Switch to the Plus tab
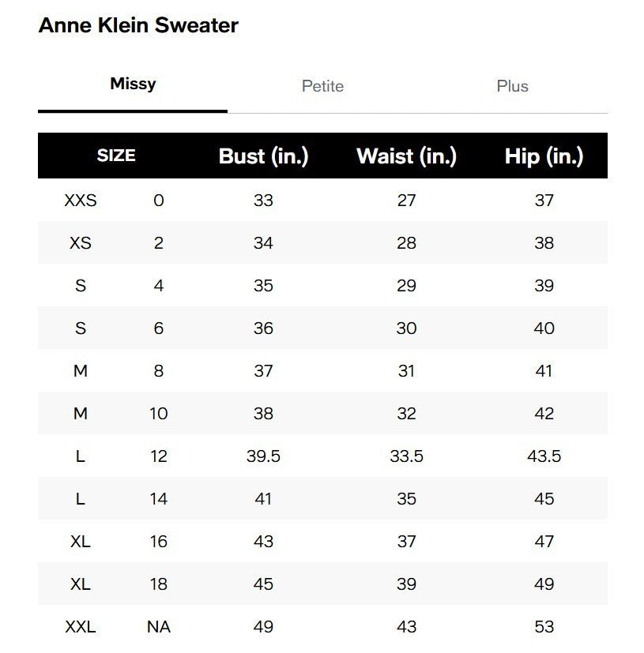Screen dimensions: 644x653 pos(513,86)
